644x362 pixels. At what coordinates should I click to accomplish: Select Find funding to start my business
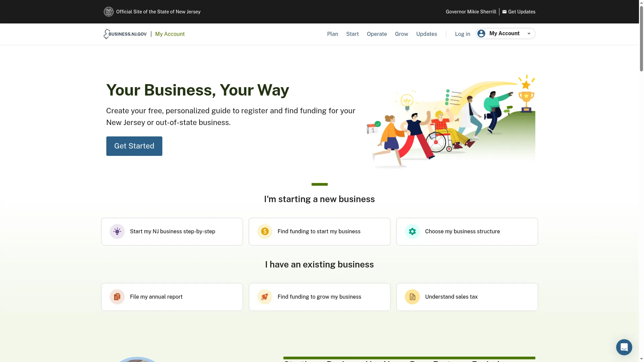tap(320, 232)
